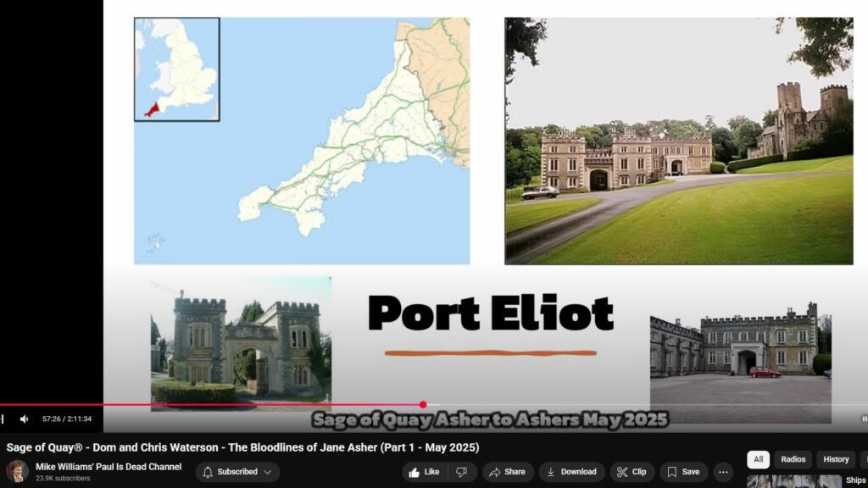Open Mike Williams' Paul Is Dead Channel link

click(108, 467)
